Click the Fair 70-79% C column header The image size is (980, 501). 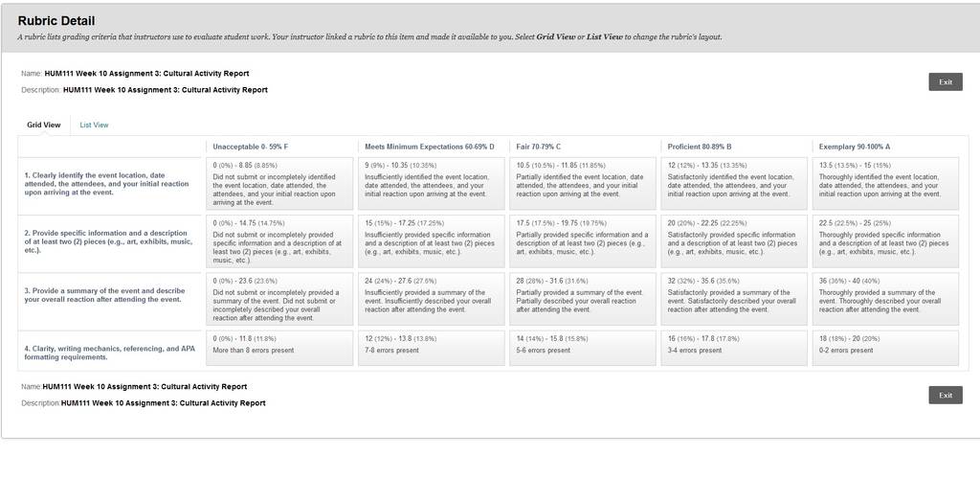538,147
